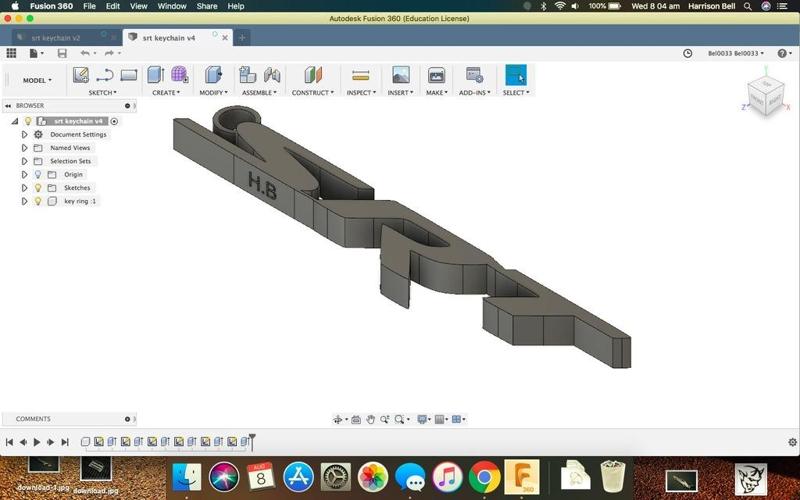
Task: Collapse the srt keychain v4 root node
Action: click(15, 121)
